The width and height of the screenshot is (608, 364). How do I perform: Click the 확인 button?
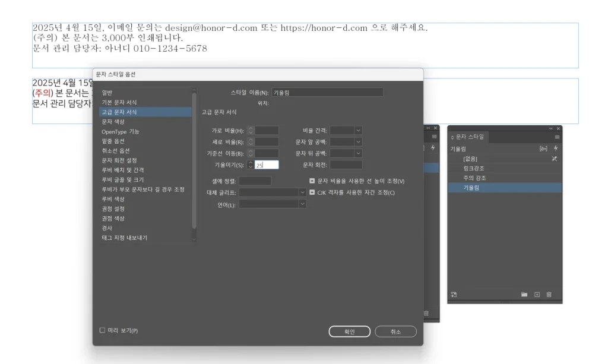coord(349,332)
